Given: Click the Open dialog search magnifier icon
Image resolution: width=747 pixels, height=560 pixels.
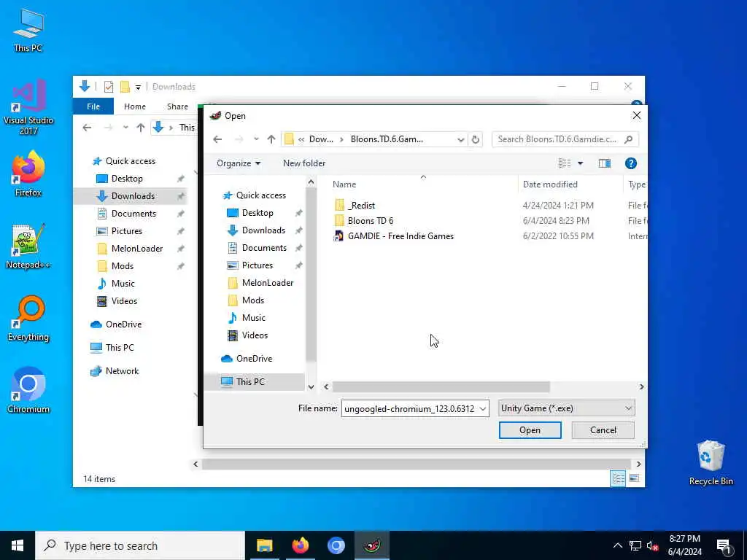Looking at the screenshot, I should pos(629,139).
